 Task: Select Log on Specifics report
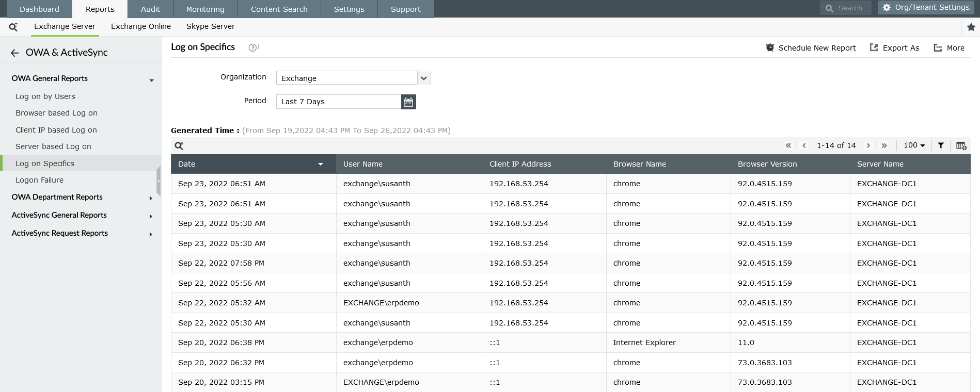(81, 164)
